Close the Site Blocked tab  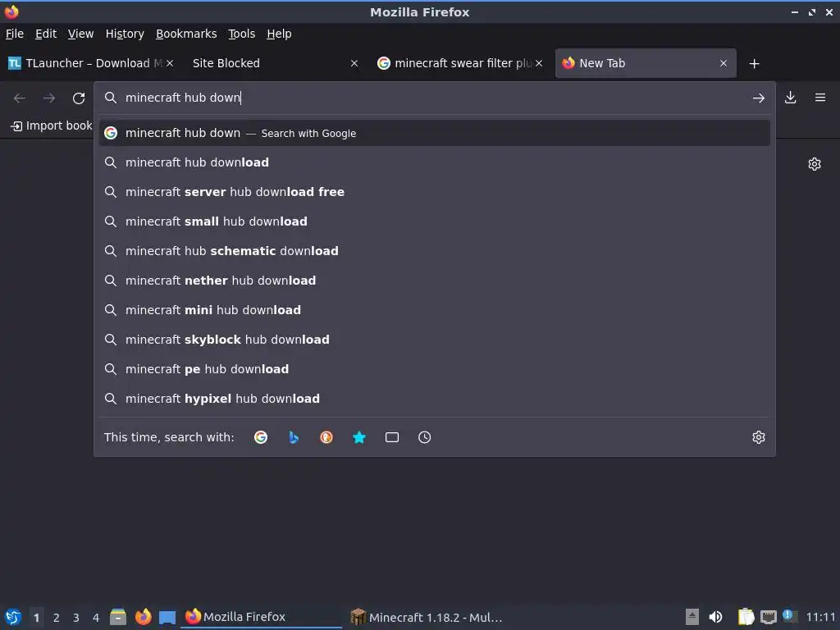click(x=354, y=63)
